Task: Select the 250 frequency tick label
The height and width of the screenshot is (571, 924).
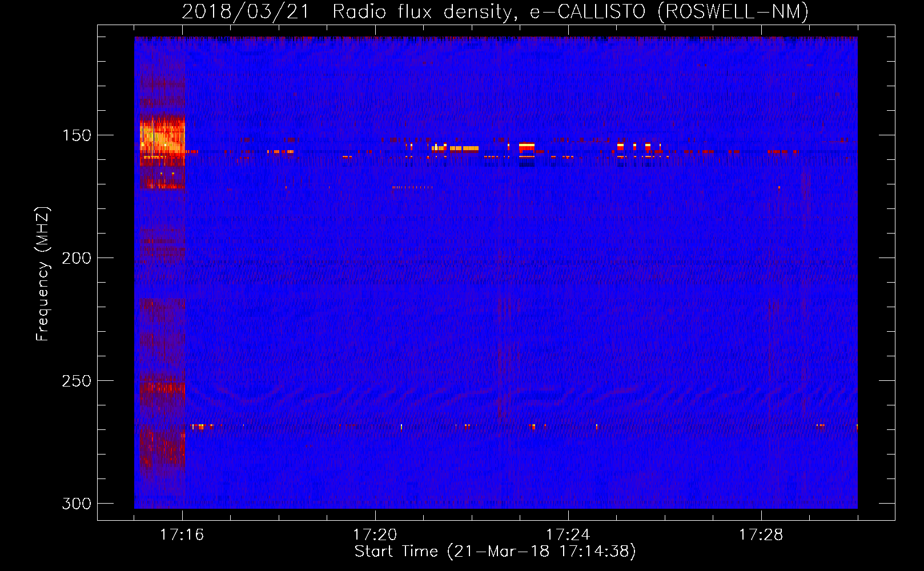Action: tap(77, 381)
